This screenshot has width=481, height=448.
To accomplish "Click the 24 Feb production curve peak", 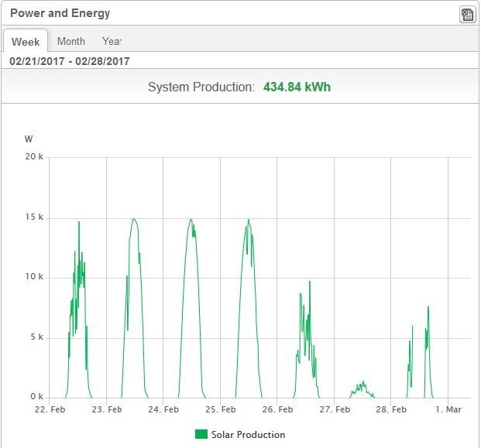I will [191, 220].
